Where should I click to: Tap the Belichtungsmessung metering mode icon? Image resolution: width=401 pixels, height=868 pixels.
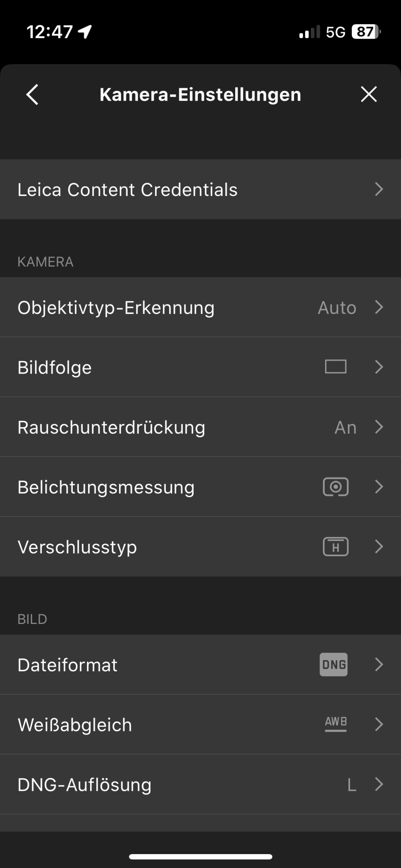pos(335,487)
